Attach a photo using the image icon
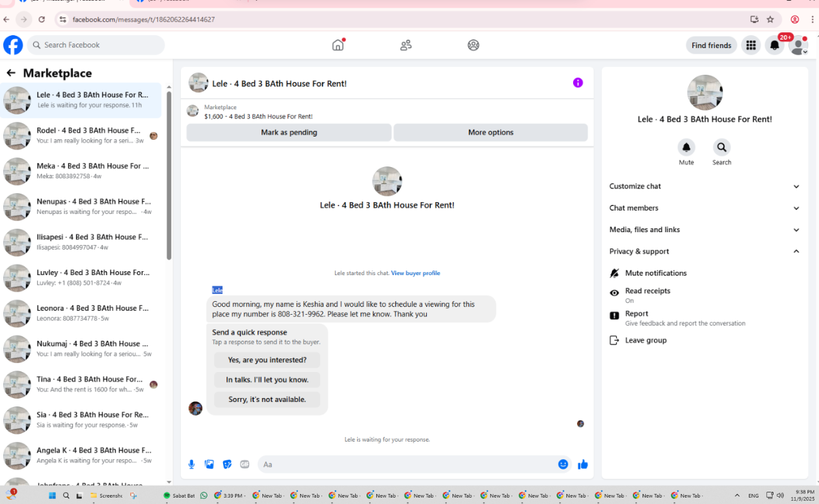The image size is (819, 504). (x=209, y=464)
